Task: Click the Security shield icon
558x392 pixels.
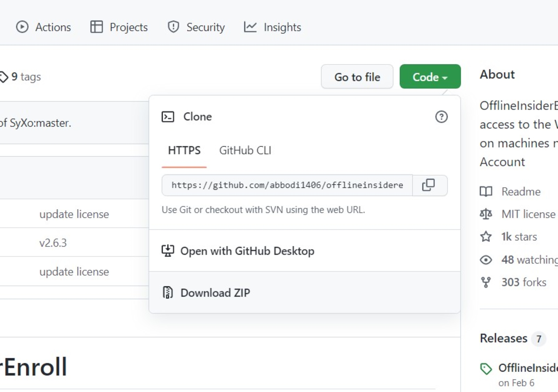Action: pos(173,27)
